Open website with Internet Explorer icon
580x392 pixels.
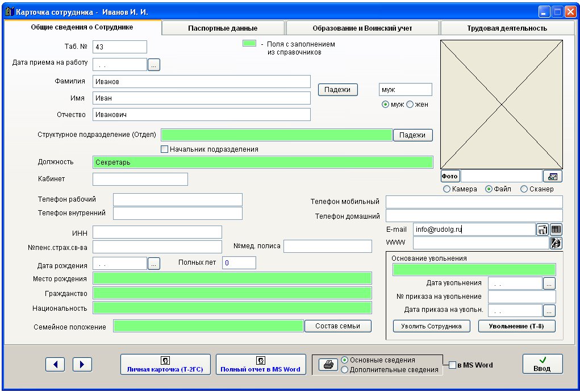[x=556, y=243]
